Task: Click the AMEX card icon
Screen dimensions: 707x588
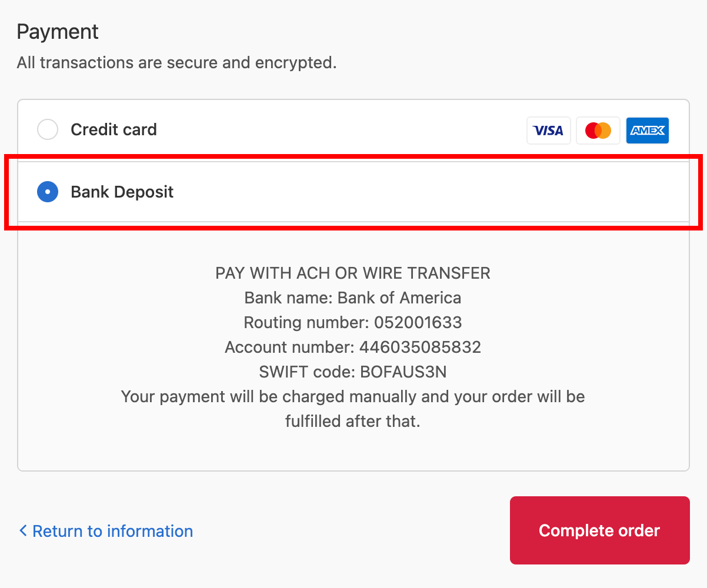Action: pos(647,130)
